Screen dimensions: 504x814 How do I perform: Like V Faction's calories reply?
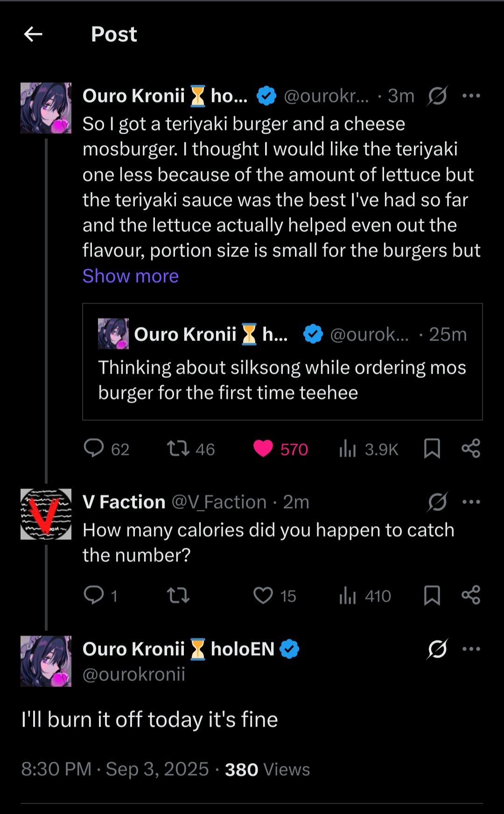tap(263, 595)
